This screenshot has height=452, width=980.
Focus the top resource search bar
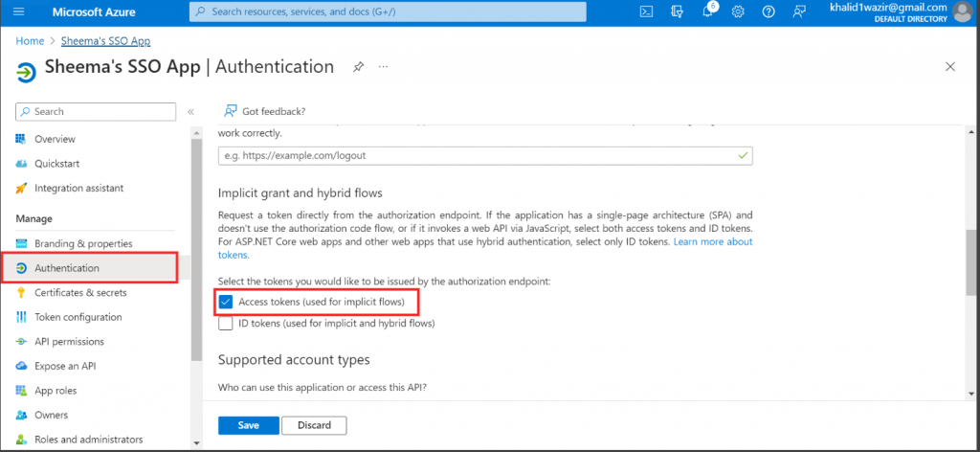(x=388, y=11)
